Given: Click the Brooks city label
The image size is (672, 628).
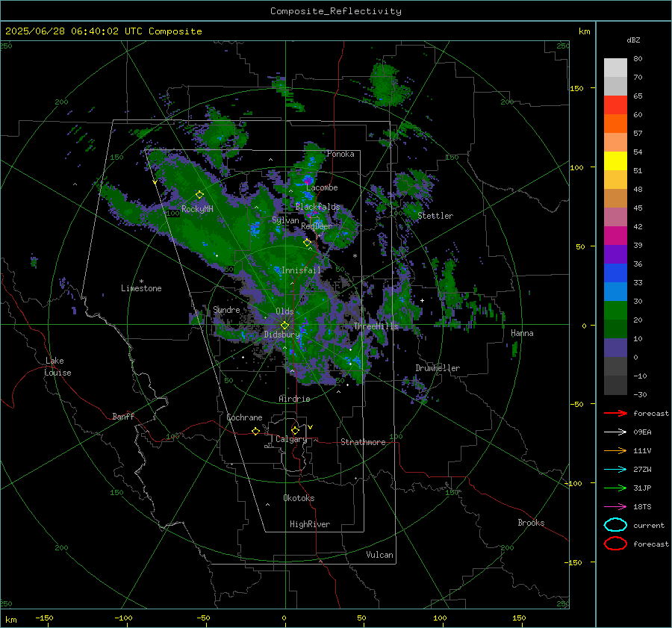Looking at the screenshot, I should (x=531, y=523).
